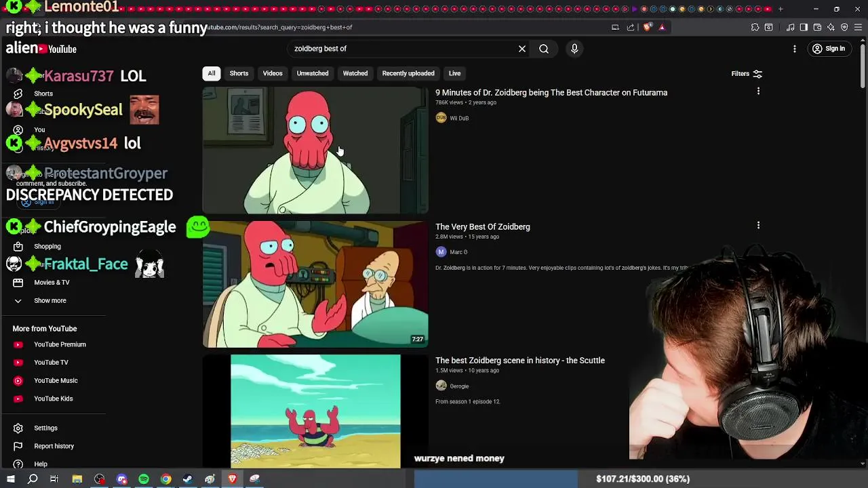
Task: Click the magnifier search button
Action: pos(544,49)
